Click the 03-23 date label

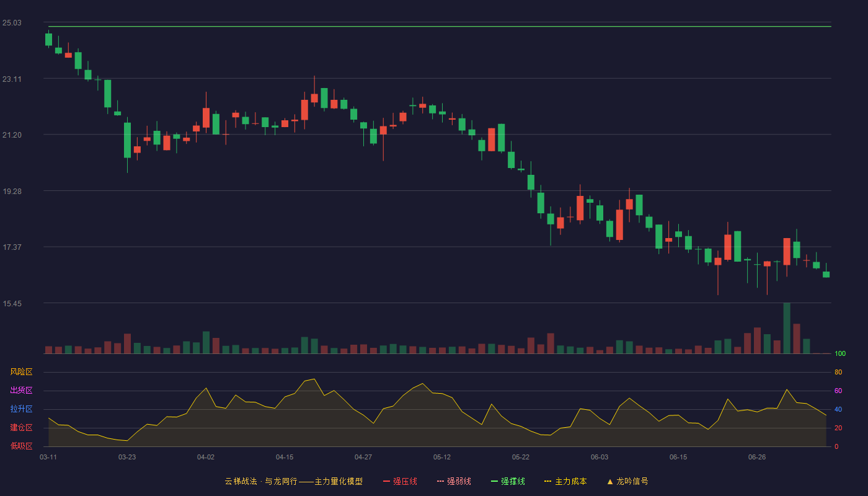[x=127, y=457]
